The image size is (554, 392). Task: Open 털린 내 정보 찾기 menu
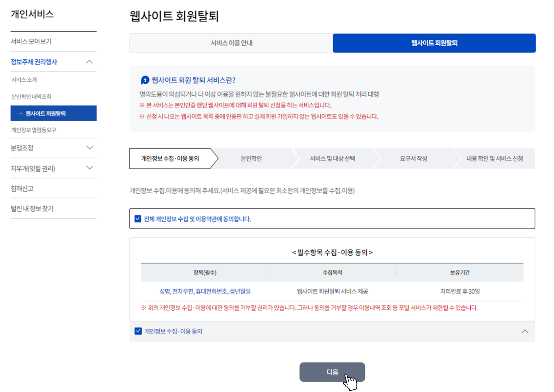32,209
